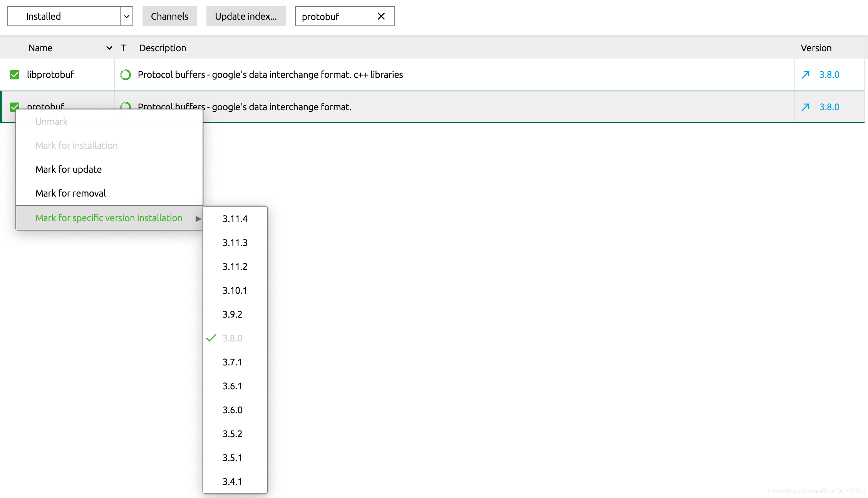Screen dimensions: 868x498
Task: Click the libprotobuf package type icon
Action: click(126, 74)
